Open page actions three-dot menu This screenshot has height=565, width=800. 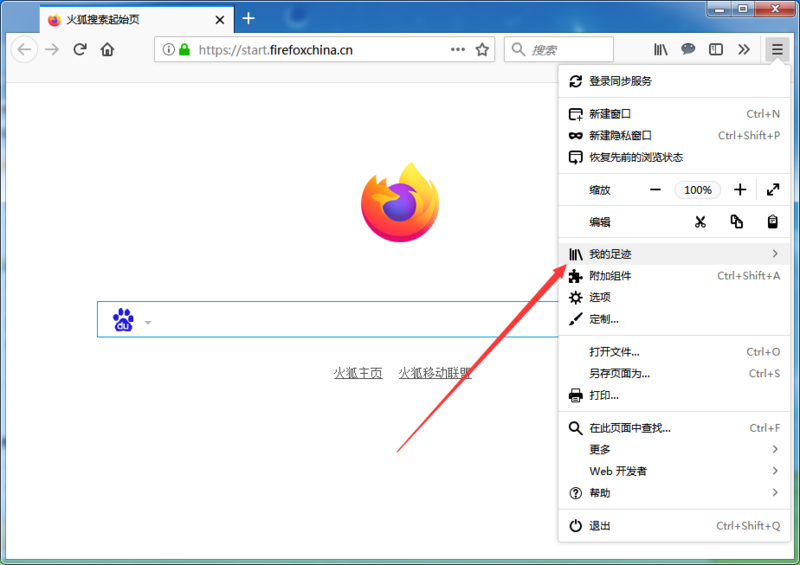(458, 50)
